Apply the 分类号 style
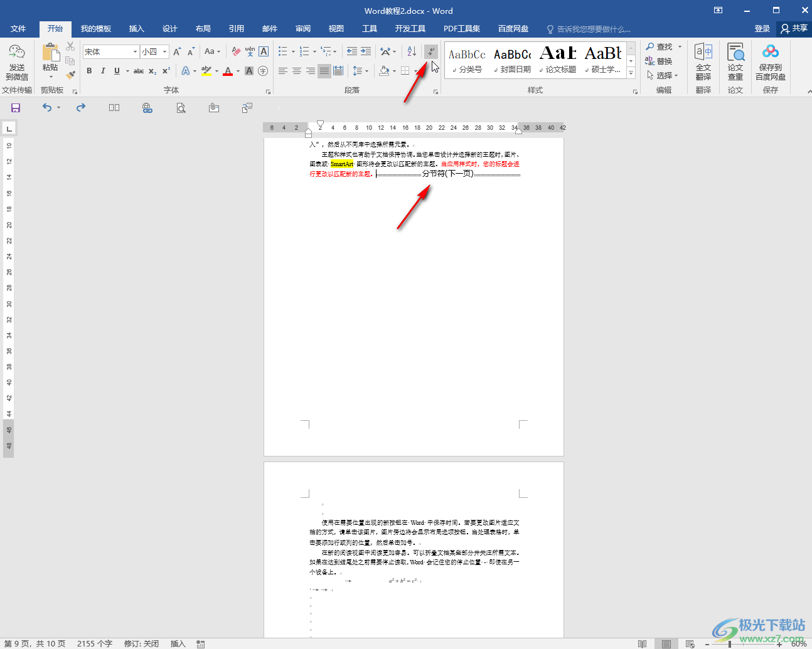Image resolution: width=812 pixels, height=649 pixels. click(x=467, y=60)
